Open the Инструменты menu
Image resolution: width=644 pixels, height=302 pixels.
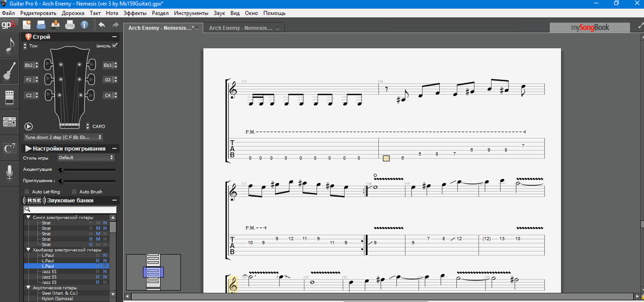[191, 13]
